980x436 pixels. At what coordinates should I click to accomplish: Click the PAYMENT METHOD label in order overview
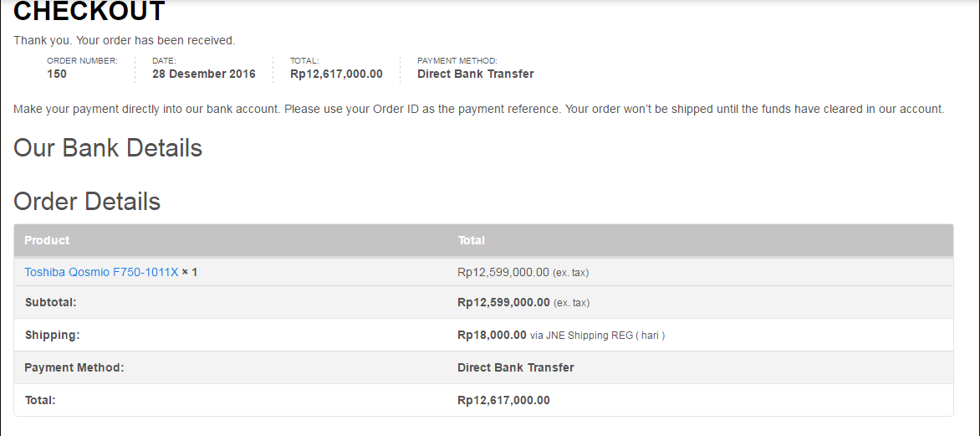(x=457, y=60)
